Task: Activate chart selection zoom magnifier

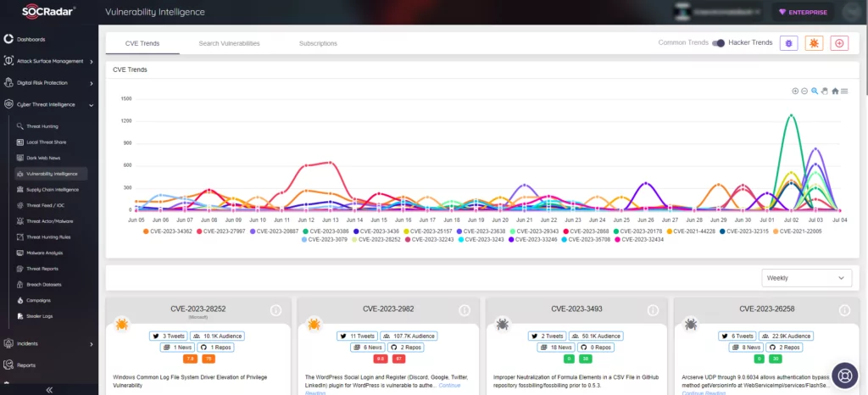Action: 815,92
